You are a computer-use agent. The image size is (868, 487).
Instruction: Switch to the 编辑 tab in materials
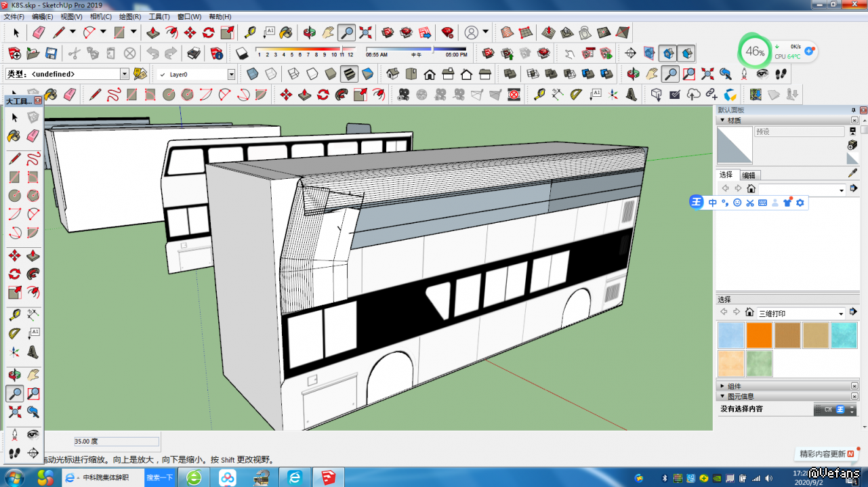(749, 175)
